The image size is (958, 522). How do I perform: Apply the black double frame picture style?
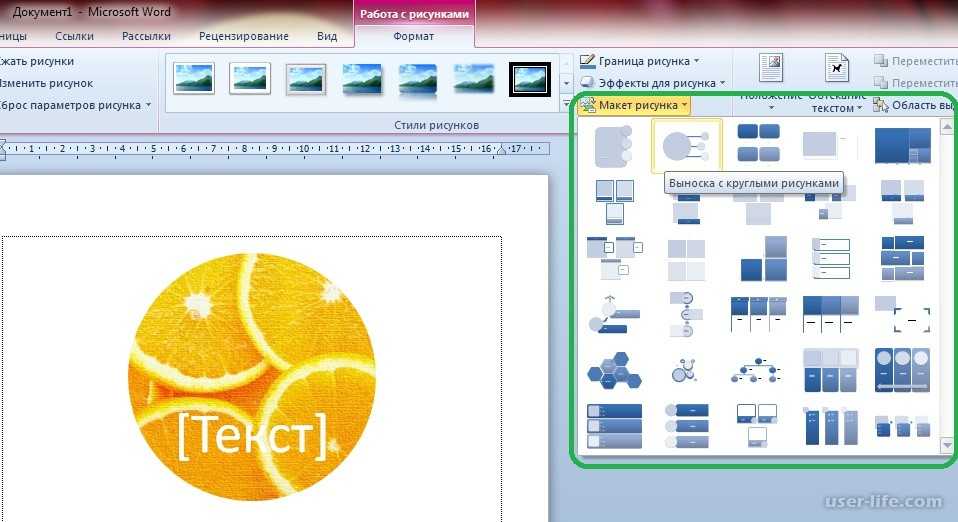pyautogui.click(x=529, y=79)
